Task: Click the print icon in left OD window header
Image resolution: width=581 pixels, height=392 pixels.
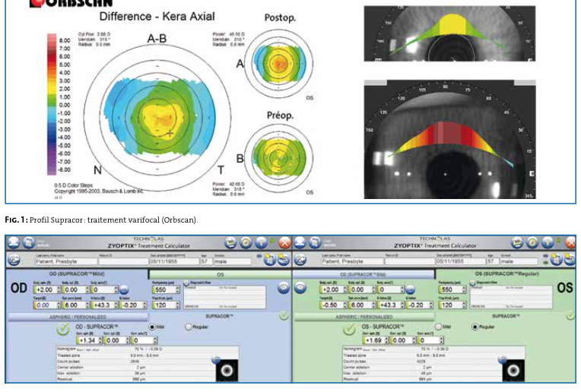Action: (x=231, y=243)
